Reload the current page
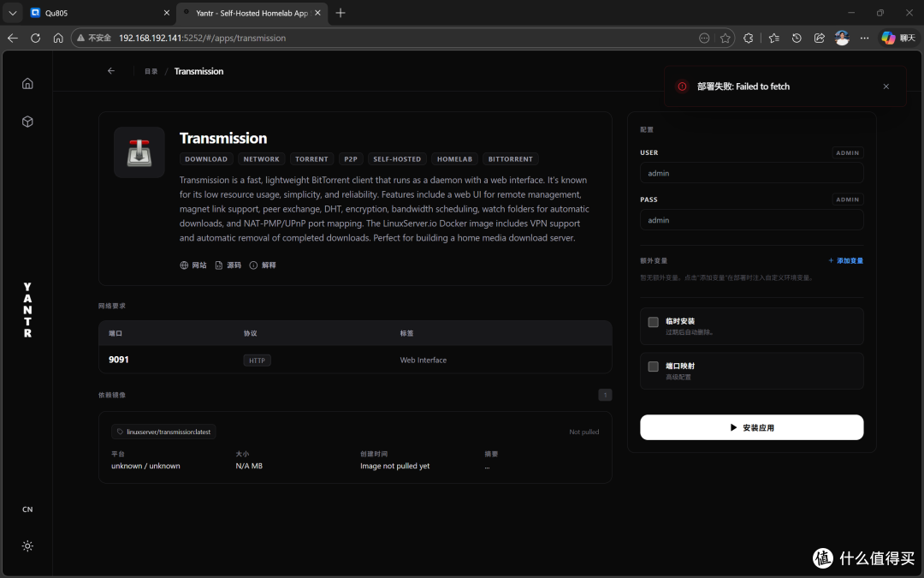Screen dimensions: 924x578 pos(35,38)
